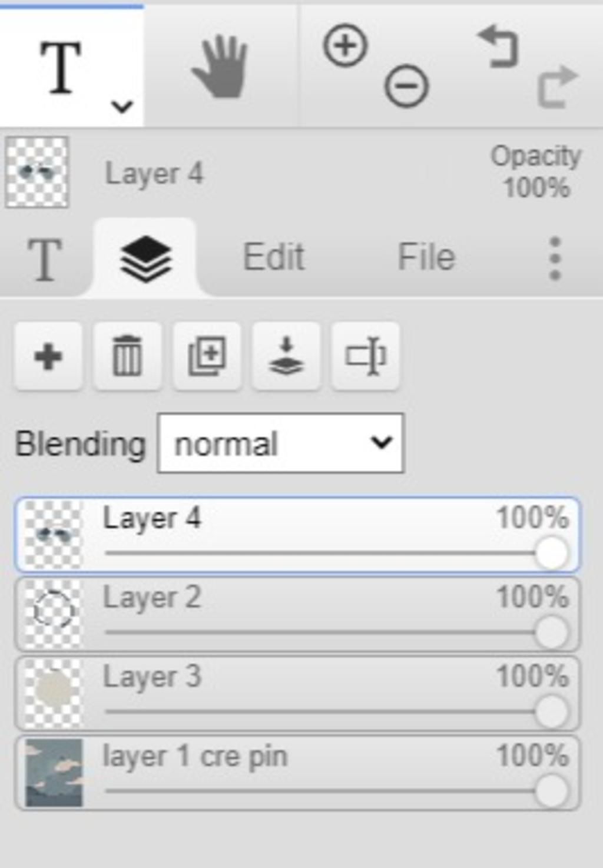Open the File tab
The height and width of the screenshot is (868, 603).
426,257
